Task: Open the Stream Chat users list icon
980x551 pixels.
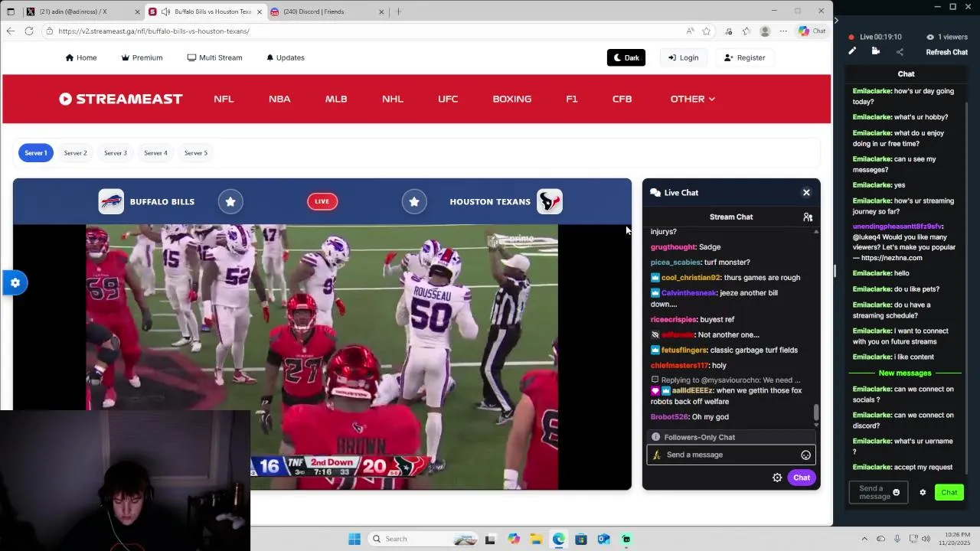Action: (x=808, y=217)
